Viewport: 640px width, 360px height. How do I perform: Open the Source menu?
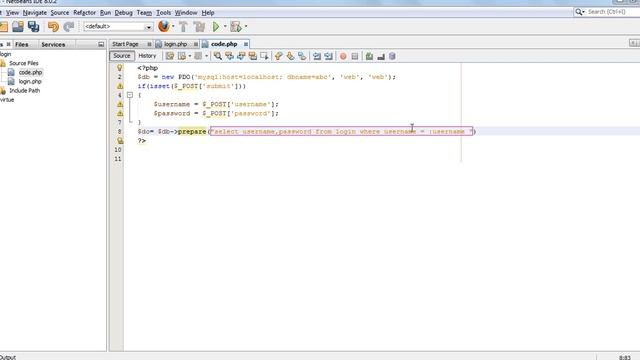click(60, 13)
